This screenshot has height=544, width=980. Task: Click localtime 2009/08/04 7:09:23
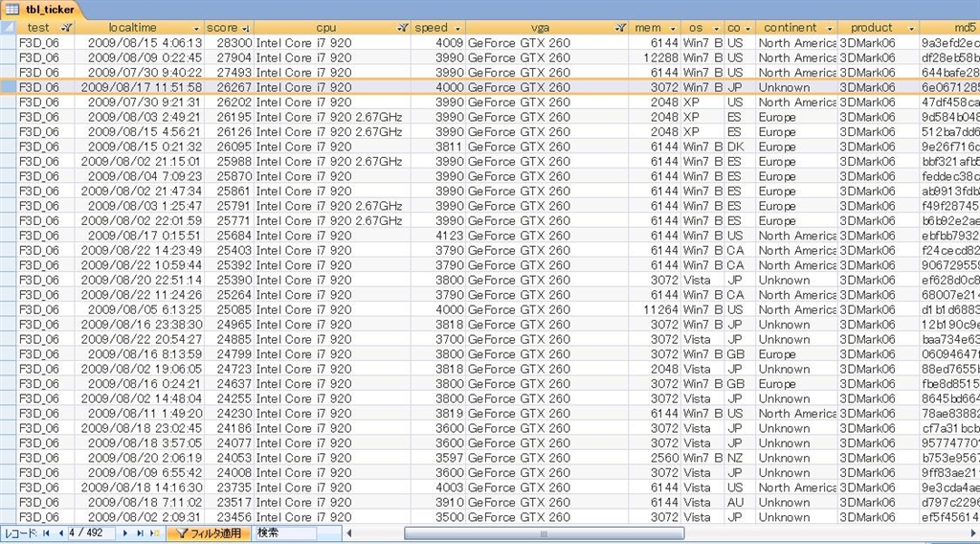140,176
